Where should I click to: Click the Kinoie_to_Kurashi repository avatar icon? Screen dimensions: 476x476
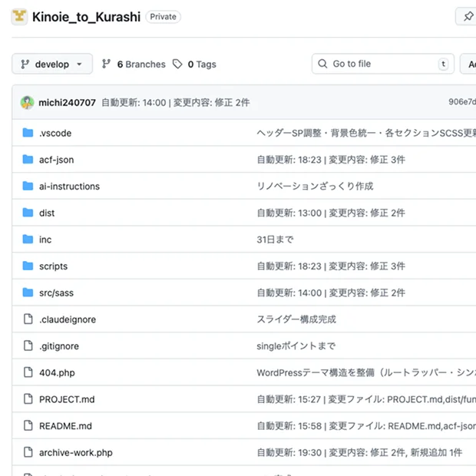click(x=19, y=17)
